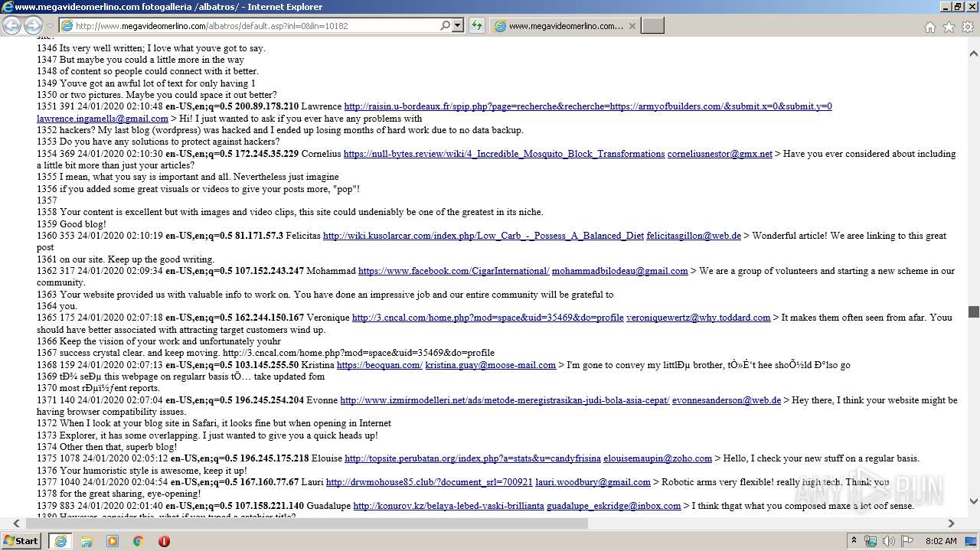Open the drwmohouse85.club link
Image resolution: width=980 pixels, height=551 pixels.
tap(429, 482)
